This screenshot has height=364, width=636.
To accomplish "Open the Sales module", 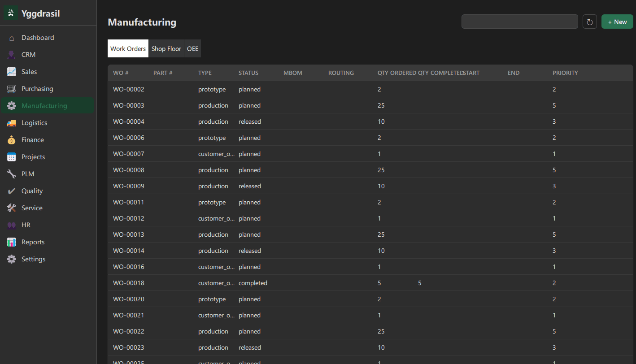I will click(29, 71).
